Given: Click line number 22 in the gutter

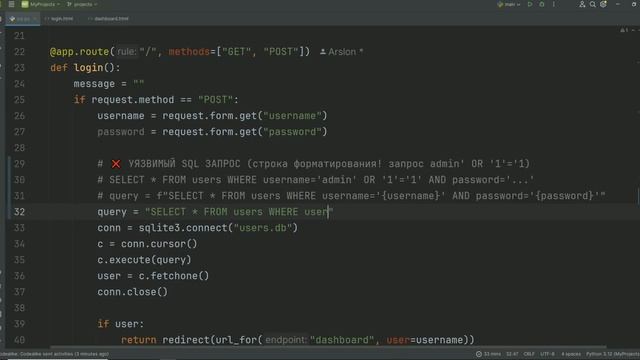Looking at the screenshot, I should point(19,52).
